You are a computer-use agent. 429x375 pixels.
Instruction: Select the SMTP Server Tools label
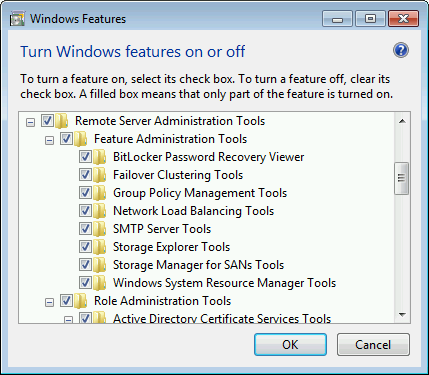click(162, 229)
